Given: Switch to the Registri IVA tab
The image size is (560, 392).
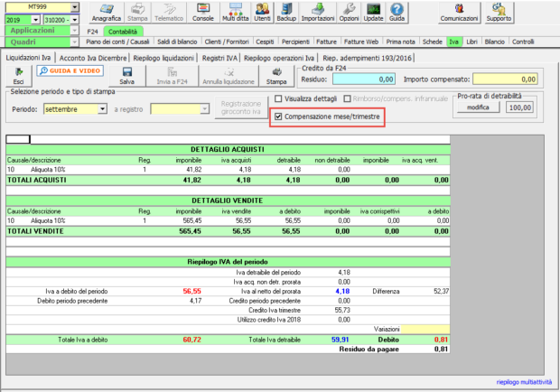Looking at the screenshot, I should pyautogui.click(x=219, y=57).
